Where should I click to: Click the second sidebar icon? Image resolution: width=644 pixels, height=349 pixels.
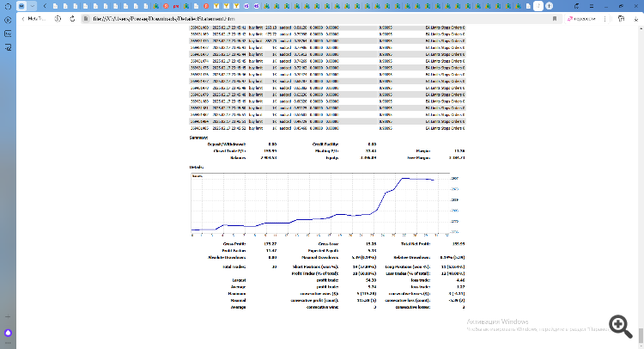tap(8, 20)
